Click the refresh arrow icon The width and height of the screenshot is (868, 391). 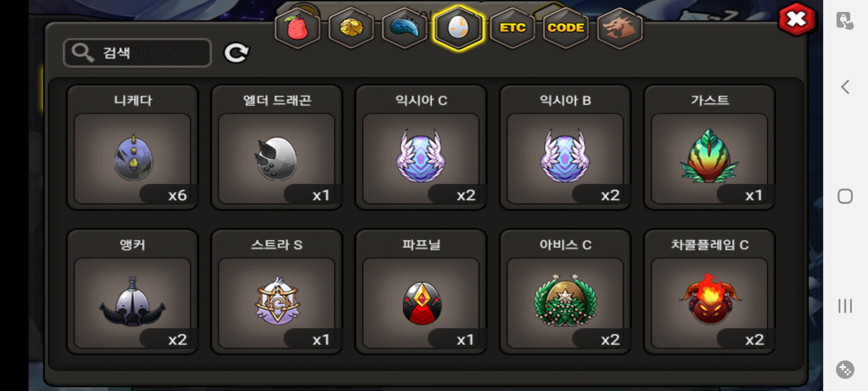pos(237,53)
